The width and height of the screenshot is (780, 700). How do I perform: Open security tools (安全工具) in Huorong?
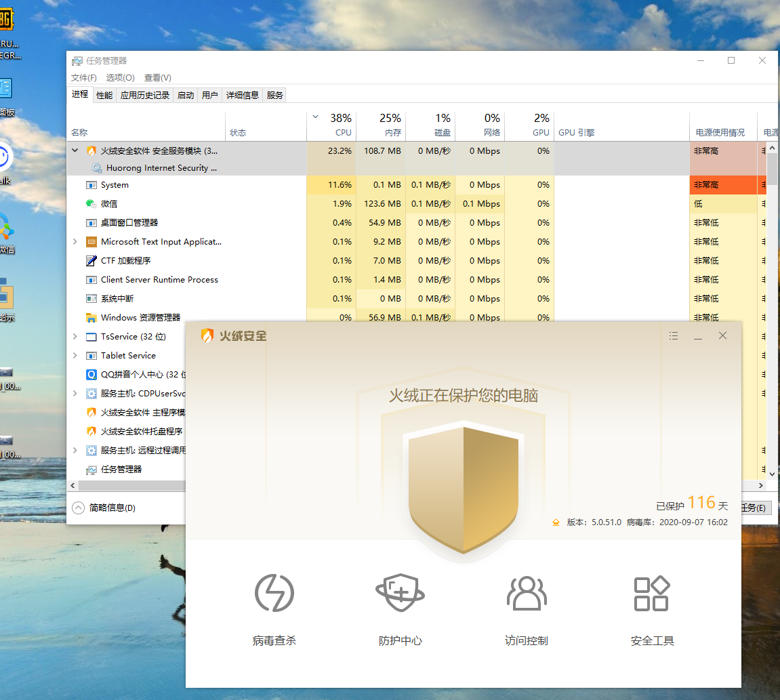[652, 610]
